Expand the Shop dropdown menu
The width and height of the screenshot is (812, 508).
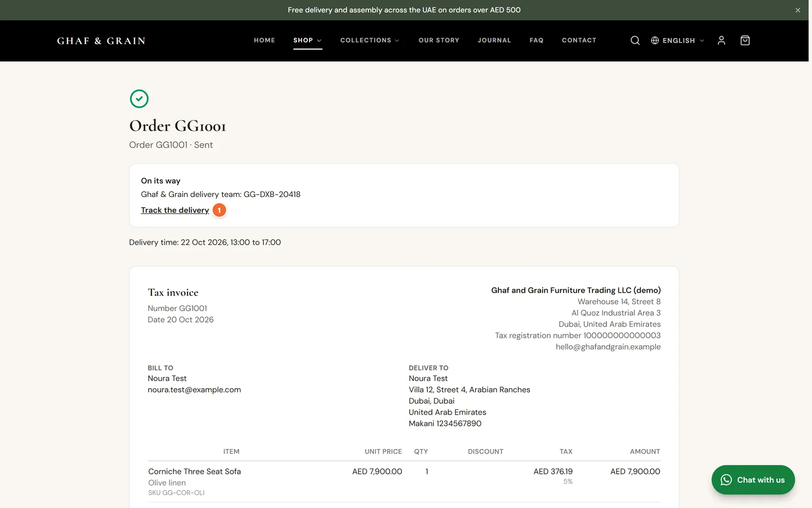click(x=308, y=40)
